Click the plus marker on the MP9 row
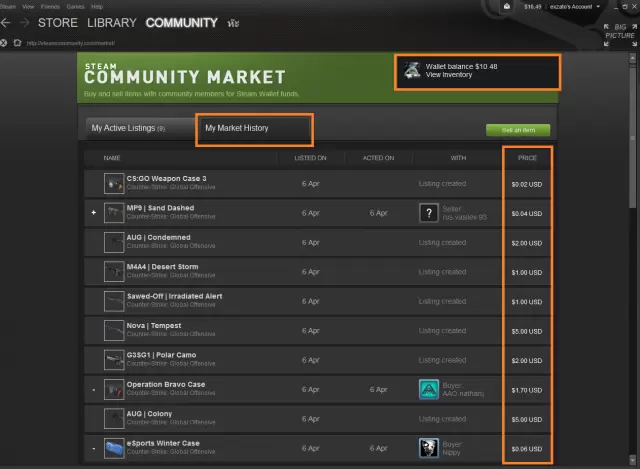 (94, 212)
